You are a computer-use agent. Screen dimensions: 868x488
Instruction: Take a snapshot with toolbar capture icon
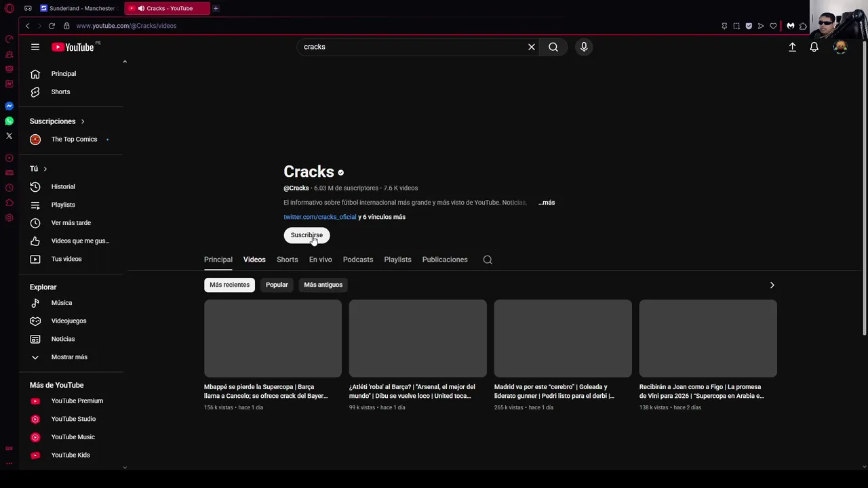pos(736,26)
